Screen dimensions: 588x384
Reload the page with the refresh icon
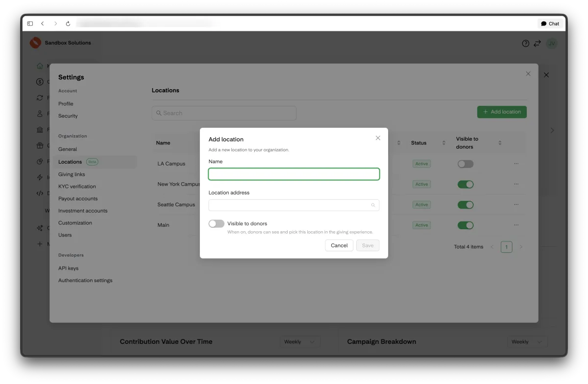[68, 24]
